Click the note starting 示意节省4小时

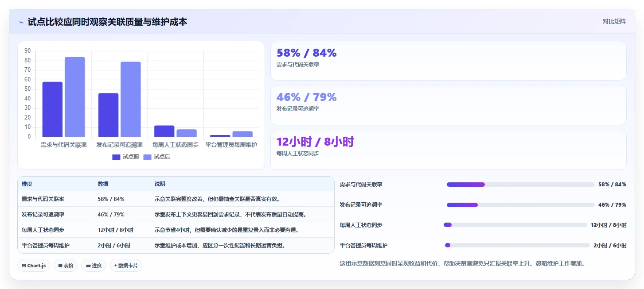point(226,230)
